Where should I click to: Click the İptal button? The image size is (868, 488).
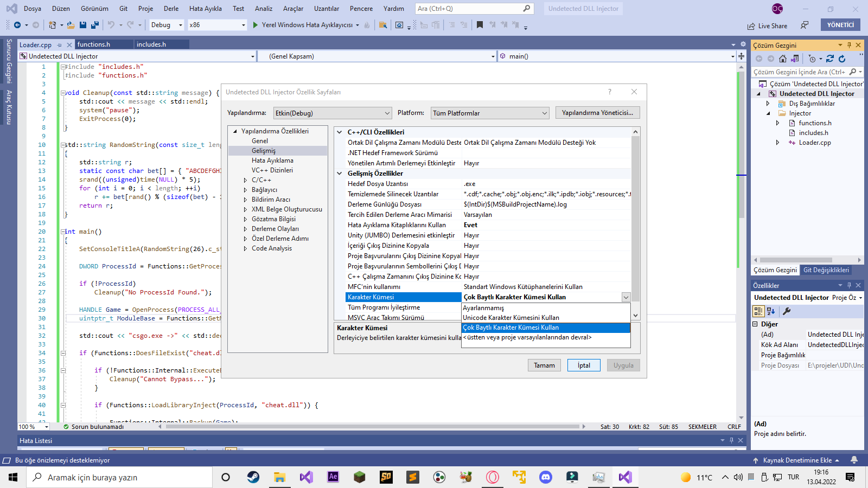pos(584,365)
